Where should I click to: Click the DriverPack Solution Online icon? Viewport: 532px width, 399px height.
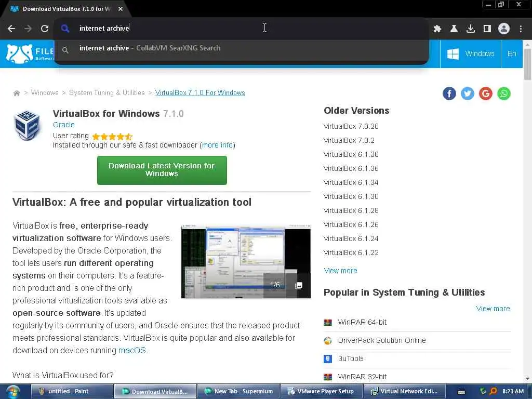[x=328, y=341]
